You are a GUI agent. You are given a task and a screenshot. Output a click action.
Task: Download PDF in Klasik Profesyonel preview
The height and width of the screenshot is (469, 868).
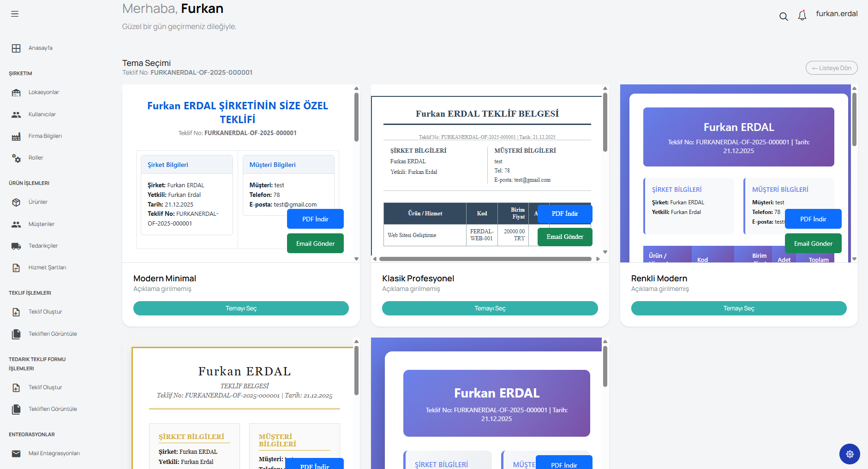click(565, 214)
